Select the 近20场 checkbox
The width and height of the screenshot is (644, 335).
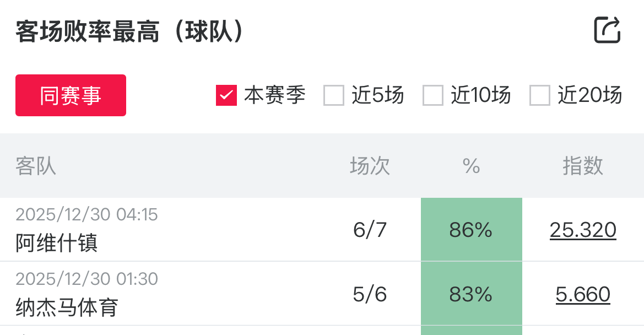pos(540,95)
